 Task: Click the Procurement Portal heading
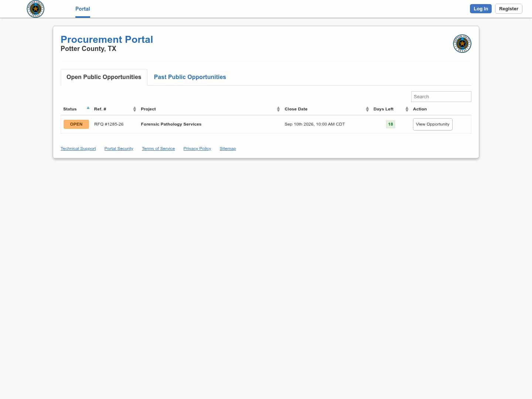[107, 40]
